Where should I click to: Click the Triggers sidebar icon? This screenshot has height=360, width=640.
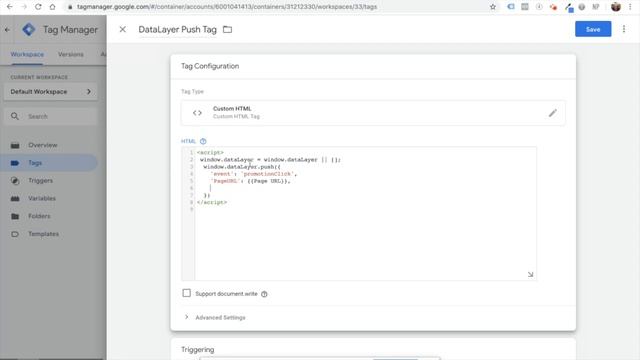15,181
